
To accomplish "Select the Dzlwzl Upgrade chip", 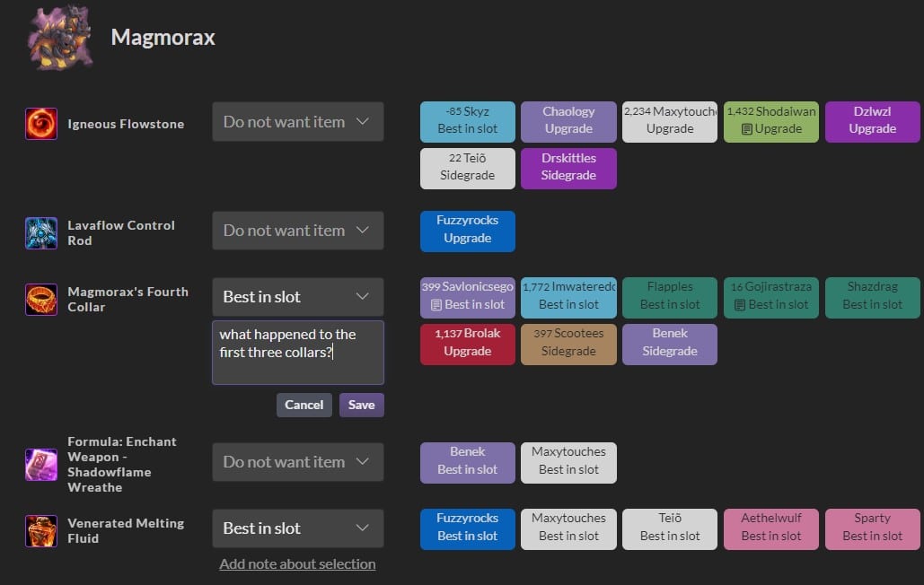I will pos(872,121).
